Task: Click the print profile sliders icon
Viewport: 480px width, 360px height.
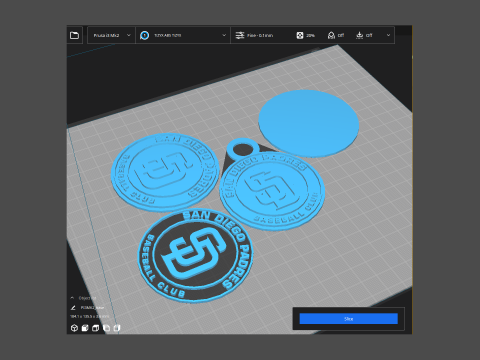Action: pos(240,35)
